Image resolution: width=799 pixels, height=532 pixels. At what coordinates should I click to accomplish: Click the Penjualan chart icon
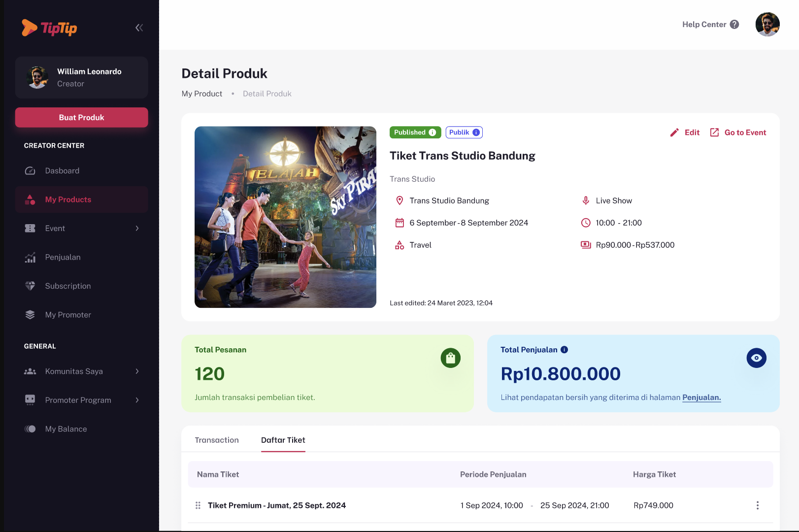tap(30, 257)
